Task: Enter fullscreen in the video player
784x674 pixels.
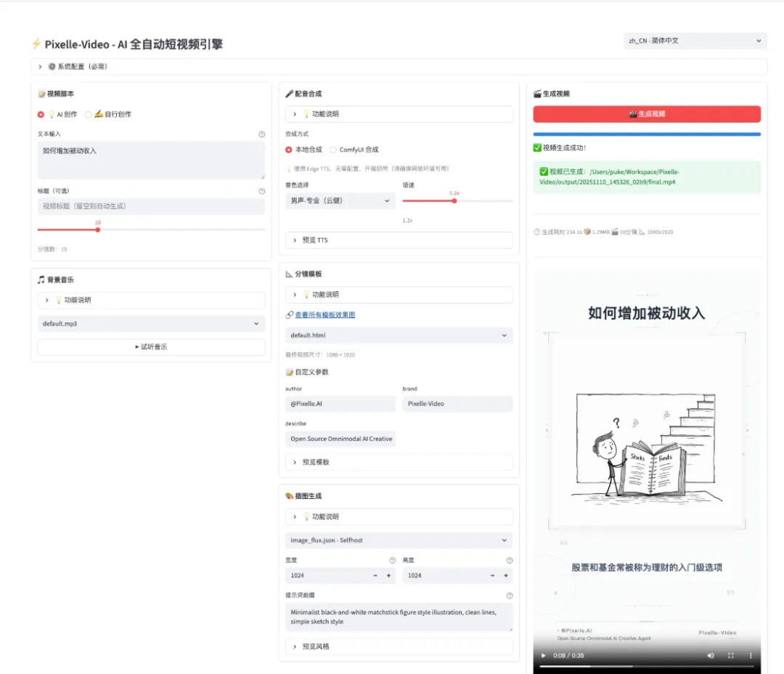Action: (x=730, y=656)
